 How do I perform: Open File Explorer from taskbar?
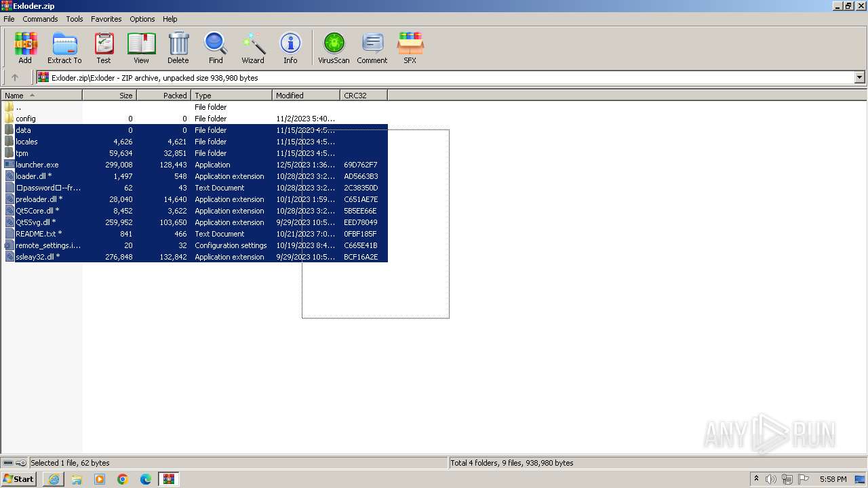(x=77, y=479)
